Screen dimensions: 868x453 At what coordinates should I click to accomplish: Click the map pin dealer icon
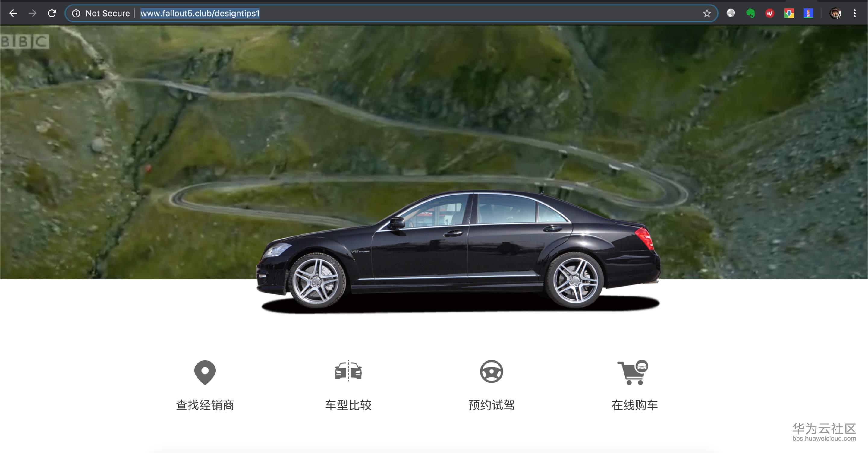click(x=205, y=372)
